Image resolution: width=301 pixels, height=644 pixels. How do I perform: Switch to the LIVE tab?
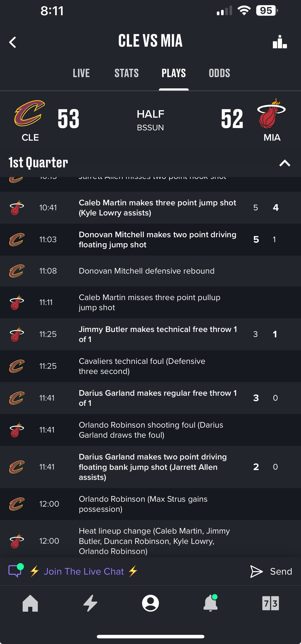[x=81, y=73]
